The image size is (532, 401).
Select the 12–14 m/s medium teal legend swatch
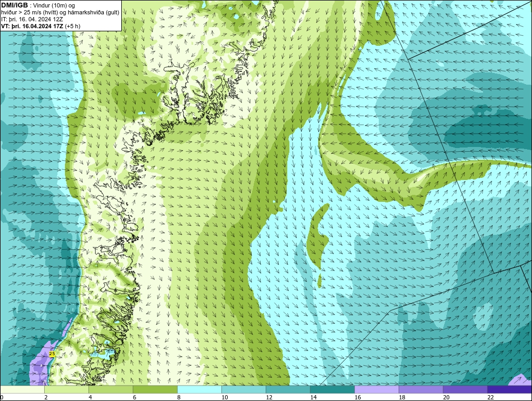[x=288, y=389]
